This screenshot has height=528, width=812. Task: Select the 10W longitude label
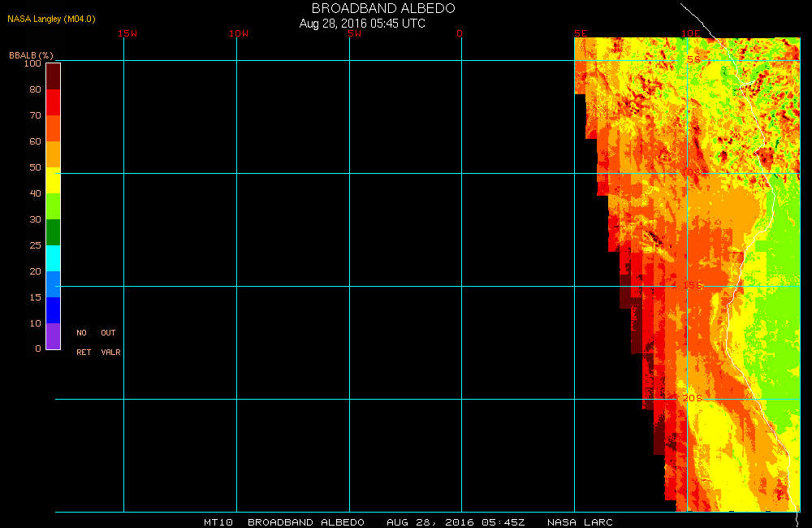pyautogui.click(x=239, y=33)
